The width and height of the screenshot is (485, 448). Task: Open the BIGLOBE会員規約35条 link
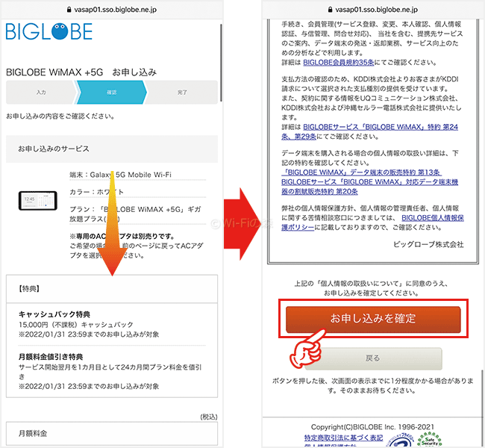[339, 62]
